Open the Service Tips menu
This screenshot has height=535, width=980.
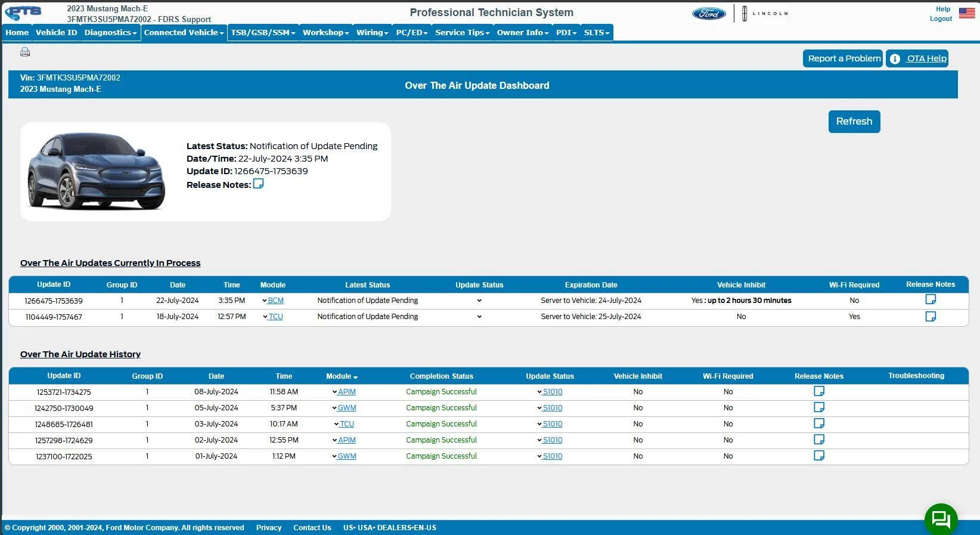[x=462, y=33]
